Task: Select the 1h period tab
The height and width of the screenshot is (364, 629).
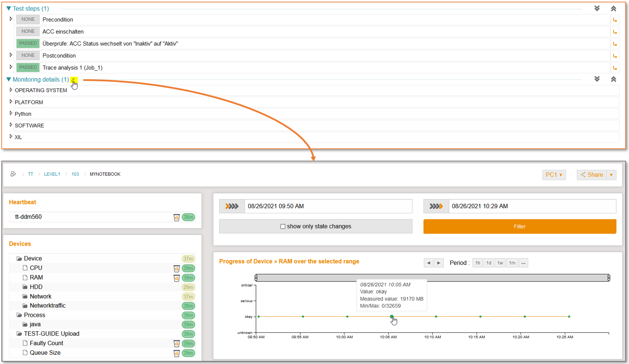Action: coord(478,263)
